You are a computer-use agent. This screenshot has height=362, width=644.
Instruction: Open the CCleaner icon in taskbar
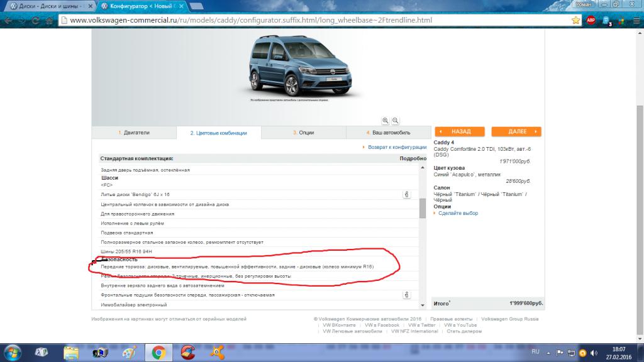point(187,353)
